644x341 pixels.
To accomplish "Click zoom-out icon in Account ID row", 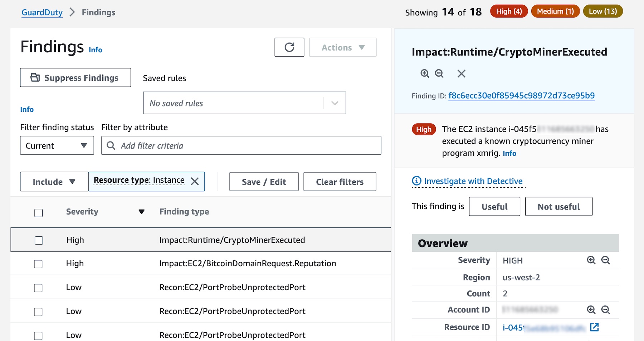I will pyautogui.click(x=605, y=310).
